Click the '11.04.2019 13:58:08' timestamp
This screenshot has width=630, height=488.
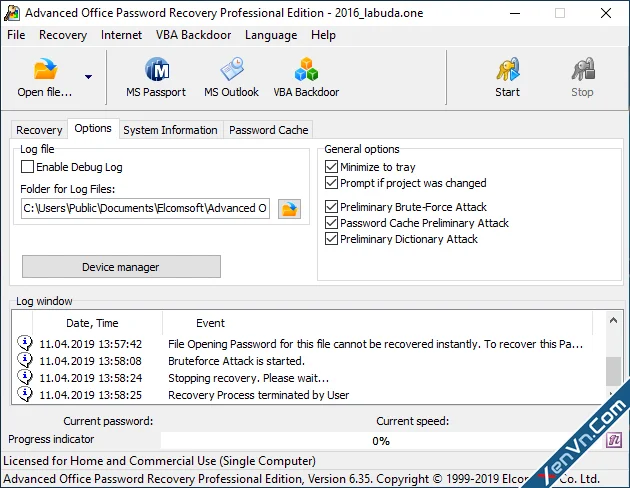90,361
